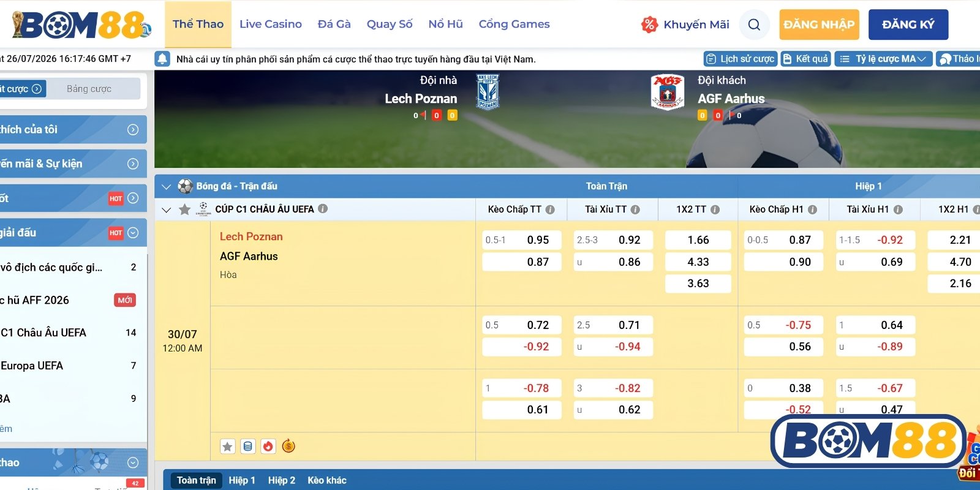Viewport: 980px width, 490px height.
Task: Open the Tỷ lệ cược MA odds-type dropdown
Action: (883, 59)
